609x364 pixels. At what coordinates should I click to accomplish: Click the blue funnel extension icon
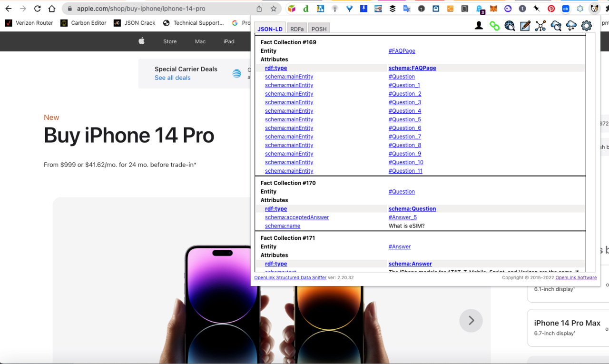coord(349,9)
